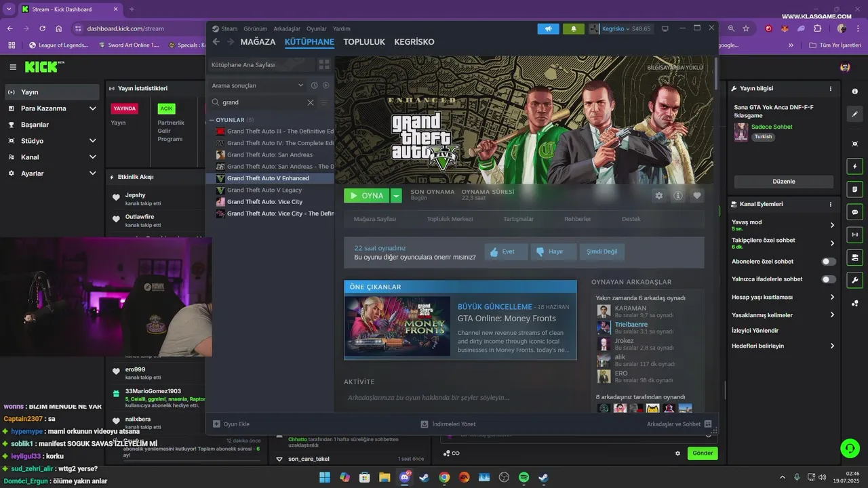Toggle Abonelere özel sohbet switch
Screen dimensions: 868x488
click(829, 262)
